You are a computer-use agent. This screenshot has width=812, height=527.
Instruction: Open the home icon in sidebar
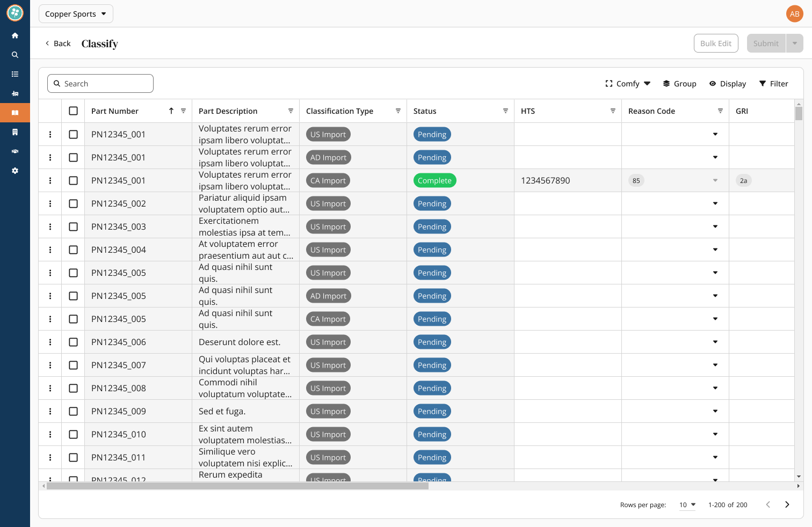pyautogui.click(x=15, y=35)
